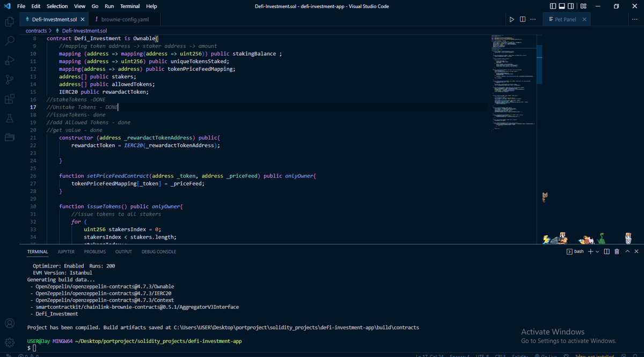
Task: Open More Actions ellipsis right of Pet Panel
Action: coord(635,19)
